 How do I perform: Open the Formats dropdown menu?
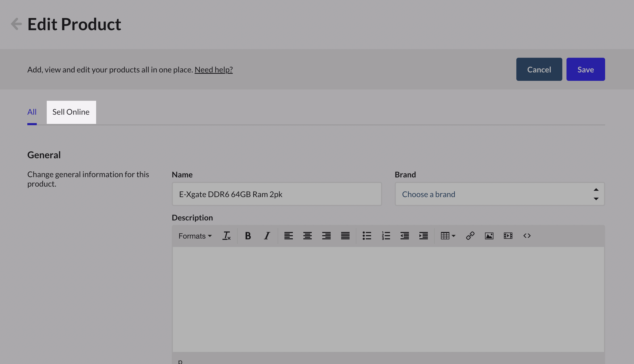[x=195, y=236]
